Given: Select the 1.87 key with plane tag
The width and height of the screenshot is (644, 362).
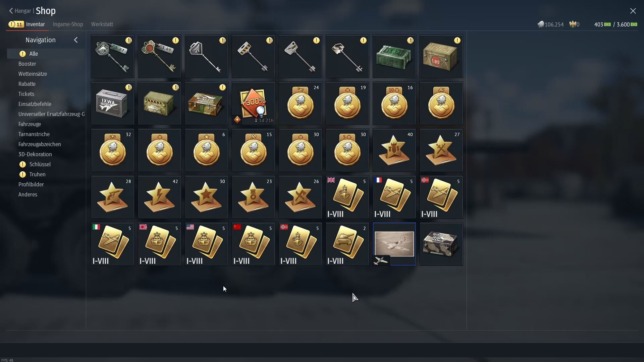Looking at the screenshot, I should coord(112,56).
